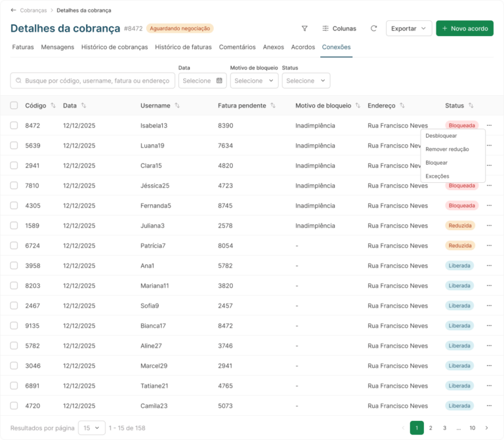Sort by Status column arrows
Image resolution: width=504 pixels, height=440 pixels.
pos(471,106)
